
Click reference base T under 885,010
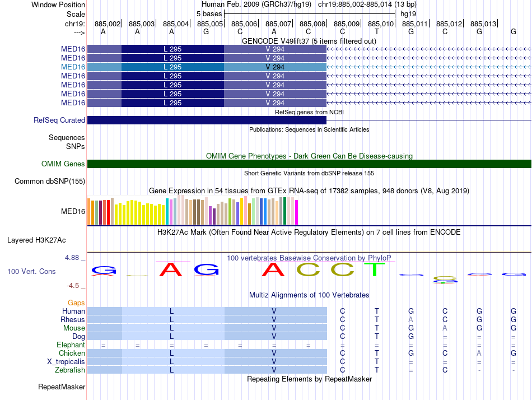click(x=377, y=31)
